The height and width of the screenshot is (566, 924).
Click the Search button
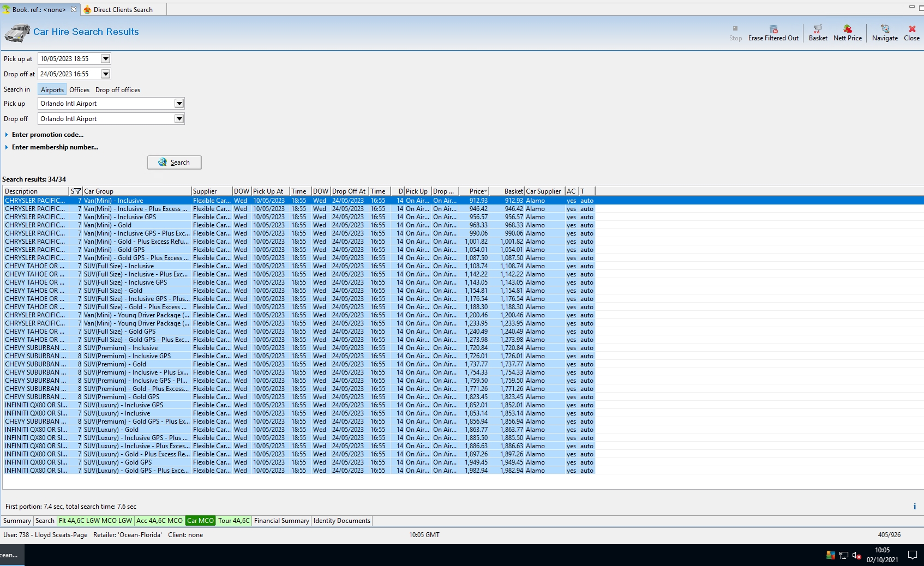coord(175,162)
